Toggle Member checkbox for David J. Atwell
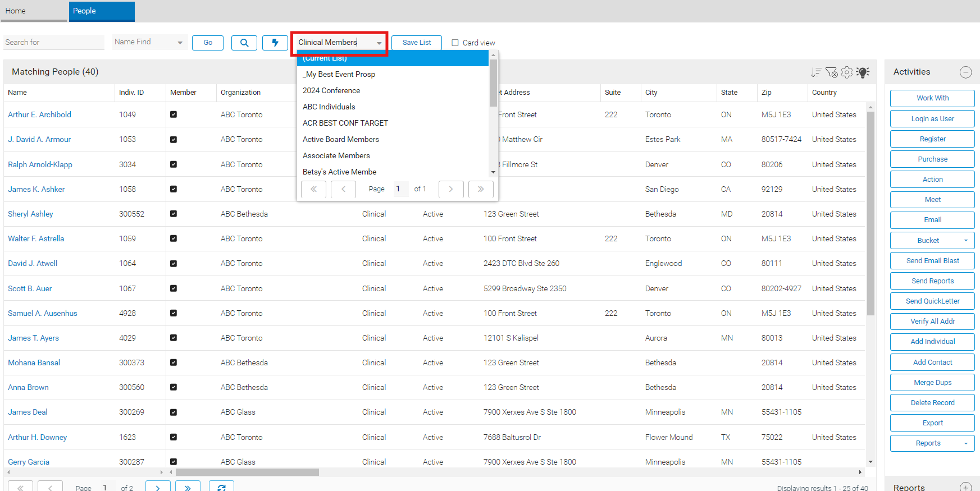 tap(174, 264)
